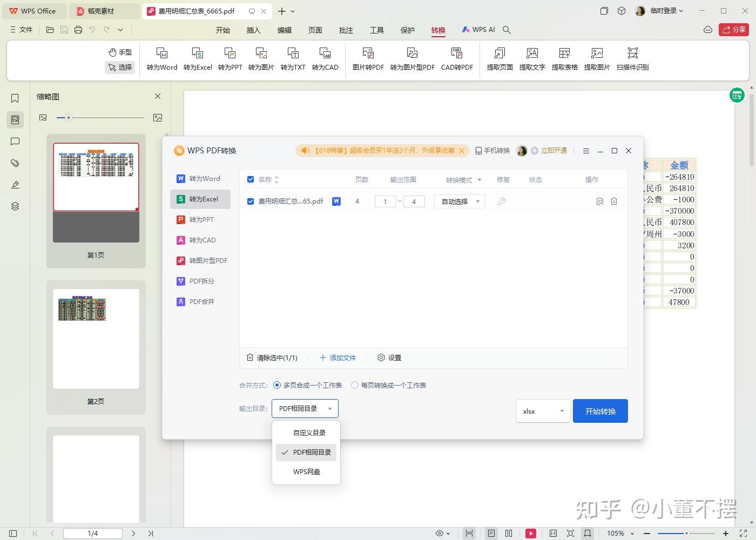This screenshot has width=756, height=540.
Task: Open the bookmark panel in left sidebar
Action: 15,98
